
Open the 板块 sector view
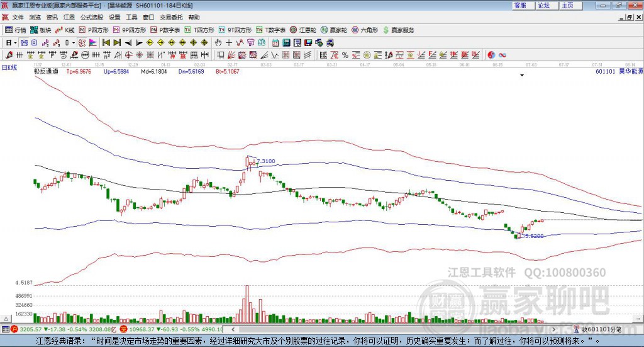(x=40, y=30)
